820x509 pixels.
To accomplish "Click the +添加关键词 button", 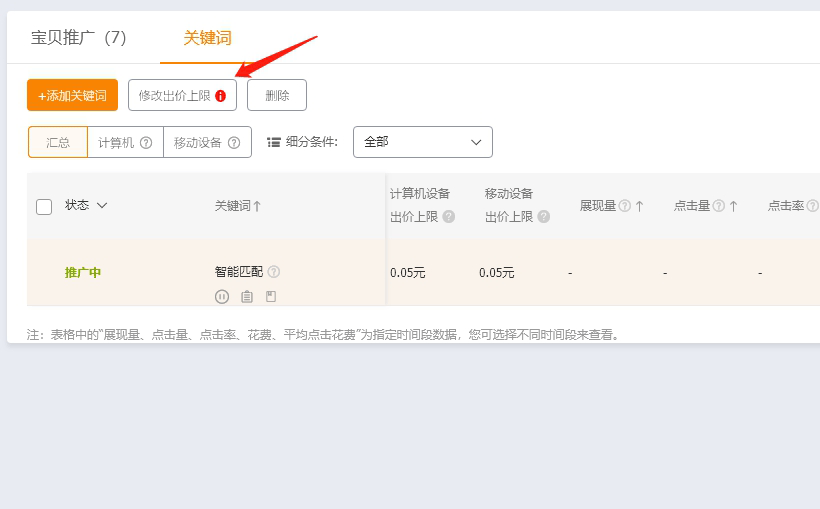I will click(x=72, y=95).
